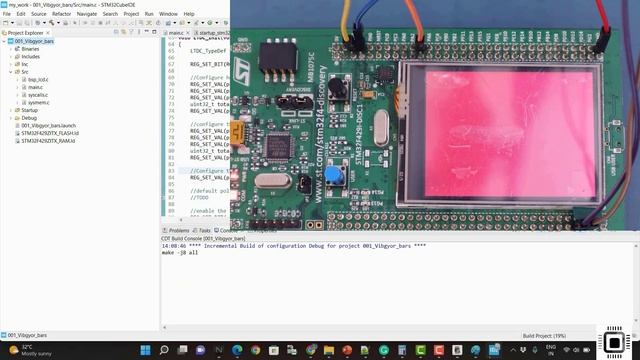Open the Run menu
640x360 pixels.
[149, 14]
